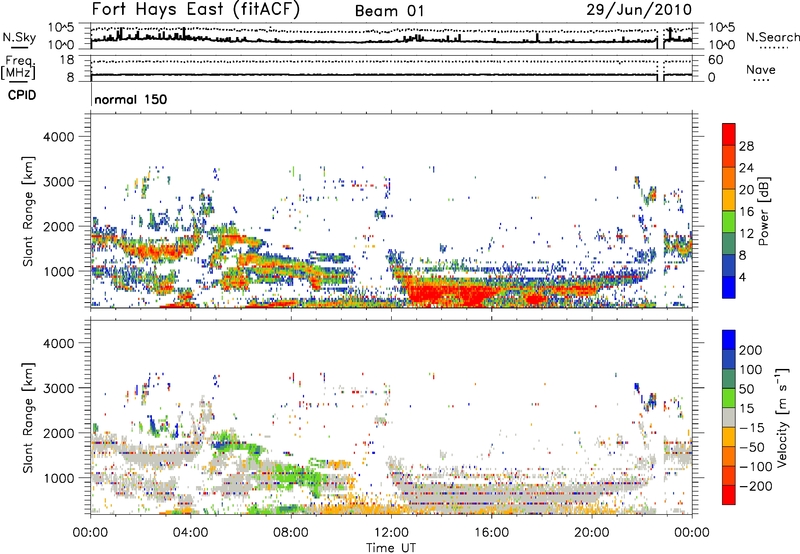Screen dimensions: 800x554
Task: Pick the red top segment of power colorbar
Action: click(x=729, y=134)
